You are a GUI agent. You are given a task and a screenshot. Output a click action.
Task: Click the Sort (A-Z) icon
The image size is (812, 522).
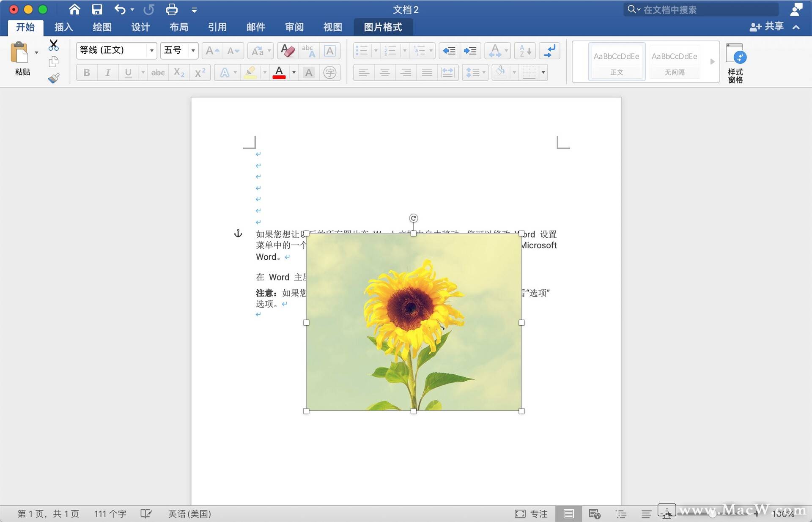[524, 51]
